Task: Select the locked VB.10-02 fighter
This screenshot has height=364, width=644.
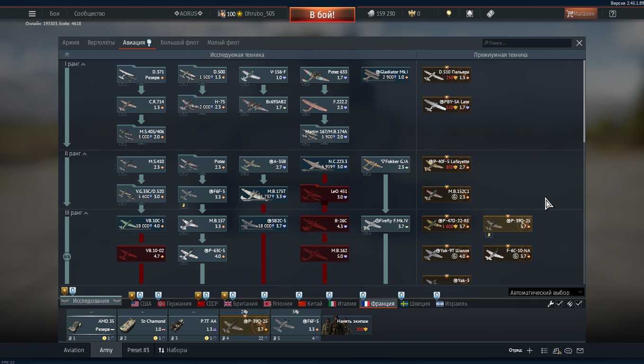Action: [x=141, y=254]
